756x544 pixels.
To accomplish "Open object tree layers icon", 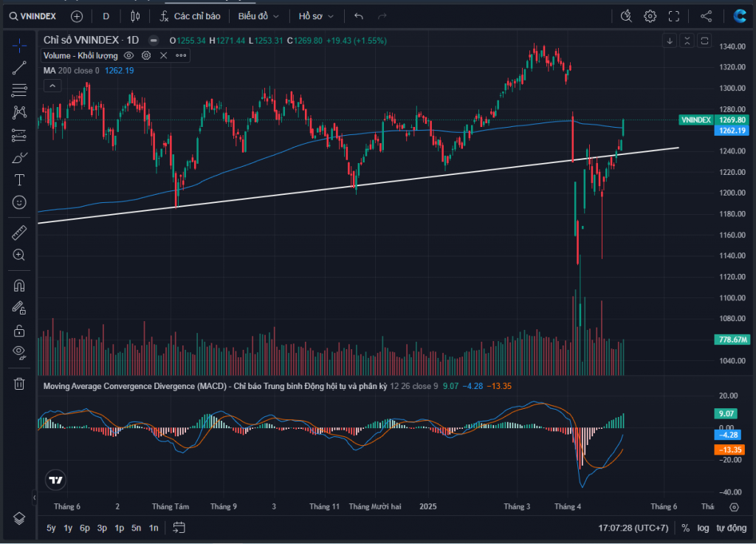I will pyautogui.click(x=19, y=518).
